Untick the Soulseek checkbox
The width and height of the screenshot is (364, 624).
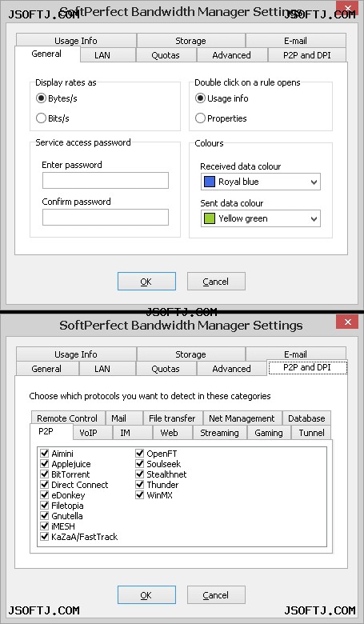coord(140,464)
